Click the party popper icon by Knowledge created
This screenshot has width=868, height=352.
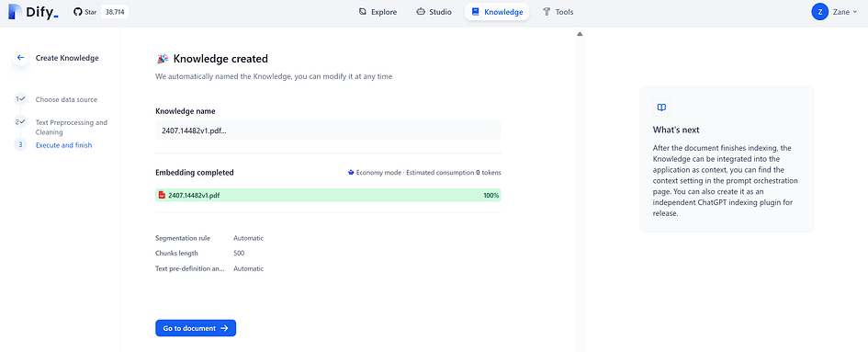pyautogui.click(x=163, y=59)
